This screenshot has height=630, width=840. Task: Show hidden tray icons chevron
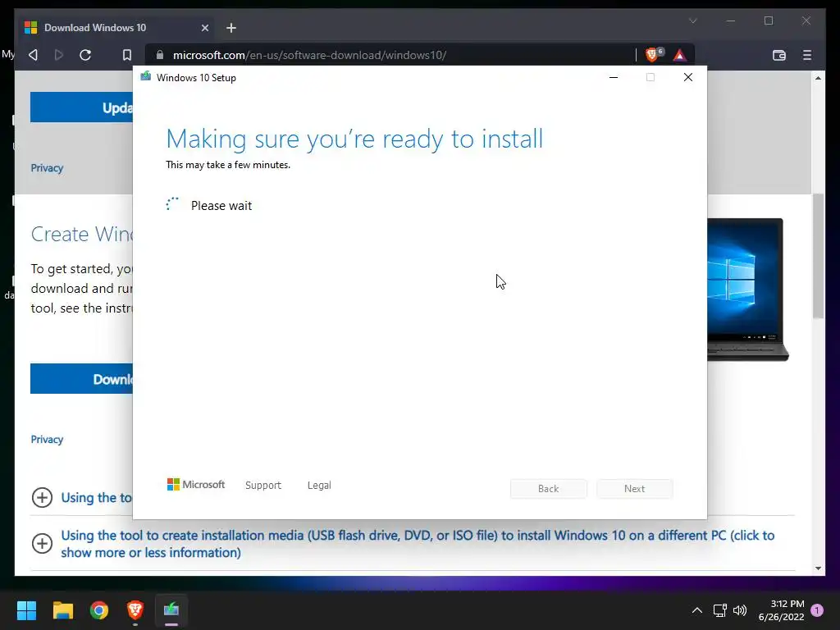tap(696, 610)
